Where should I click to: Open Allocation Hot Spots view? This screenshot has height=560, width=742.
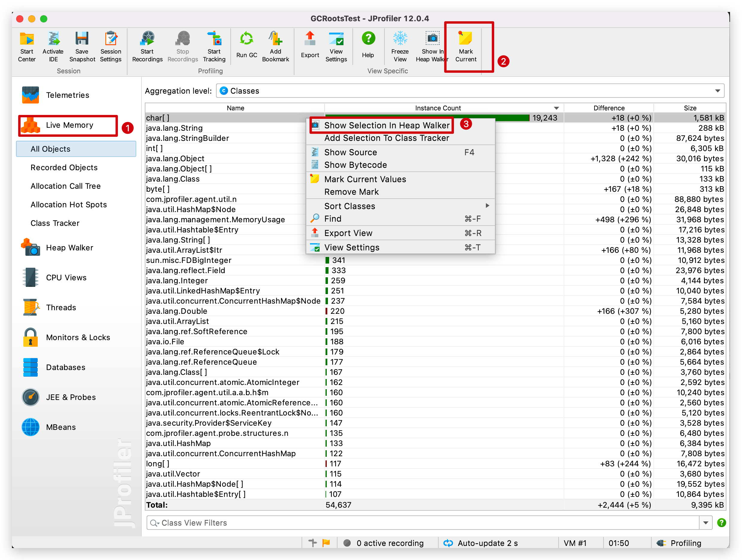[x=69, y=205]
